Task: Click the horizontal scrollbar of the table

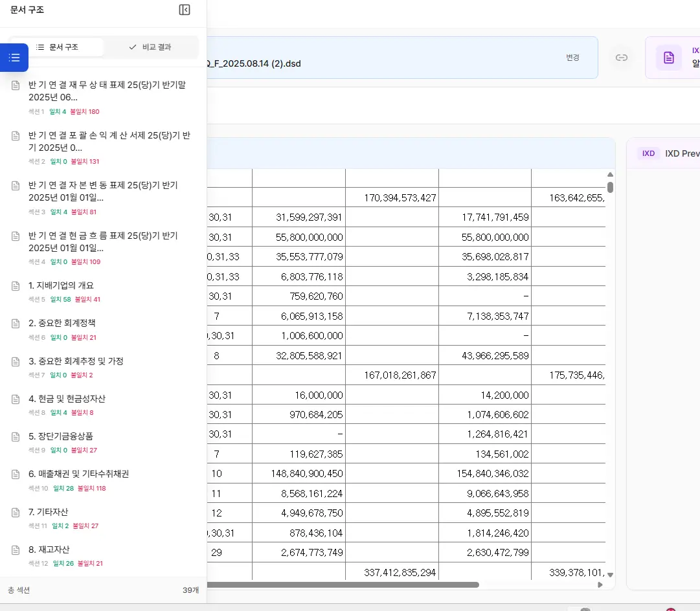Action: pyautogui.click(x=343, y=584)
